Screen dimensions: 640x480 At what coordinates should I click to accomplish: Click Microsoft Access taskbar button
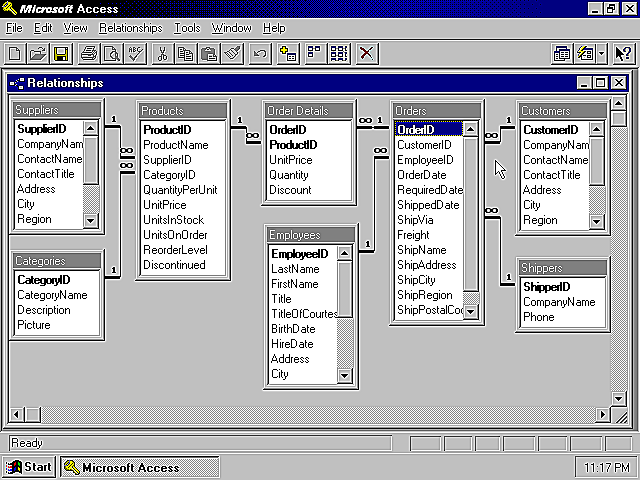click(x=140, y=467)
